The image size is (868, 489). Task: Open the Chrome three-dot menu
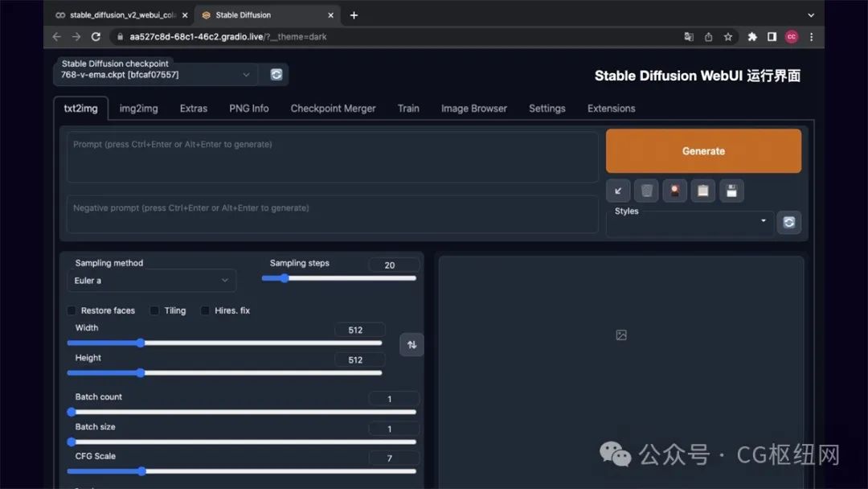click(812, 36)
